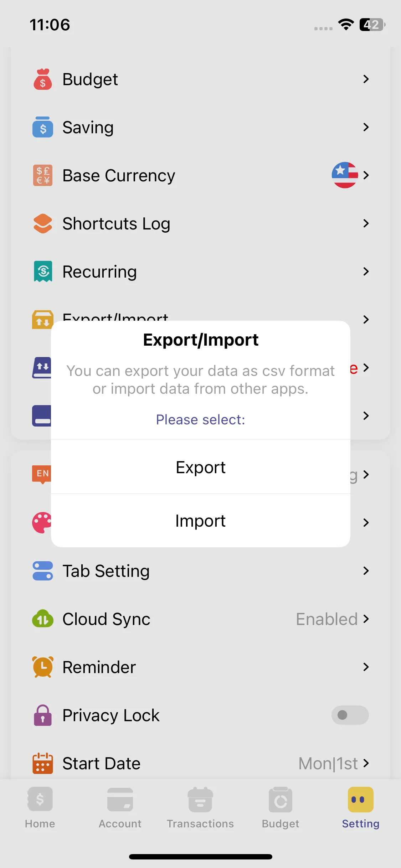
Task: Open Base Currency via its chevron
Action: tap(366, 175)
